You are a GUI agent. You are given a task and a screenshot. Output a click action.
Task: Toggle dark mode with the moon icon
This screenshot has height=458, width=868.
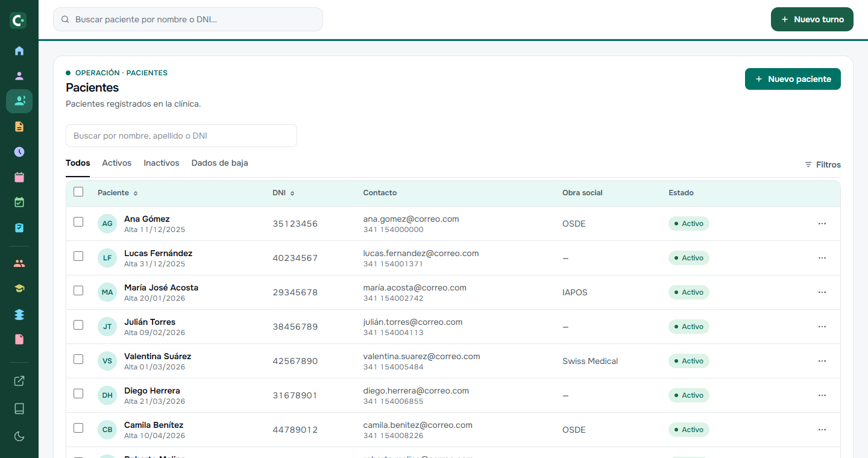point(19,436)
